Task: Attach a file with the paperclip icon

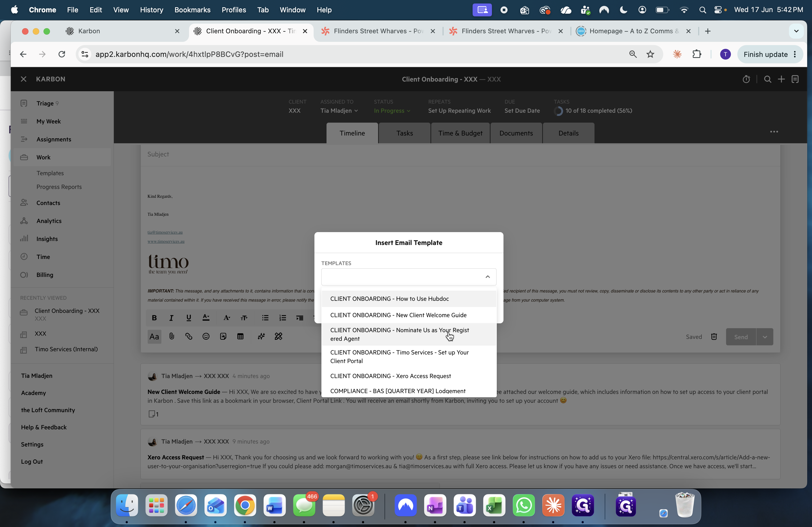Action: (172, 336)
